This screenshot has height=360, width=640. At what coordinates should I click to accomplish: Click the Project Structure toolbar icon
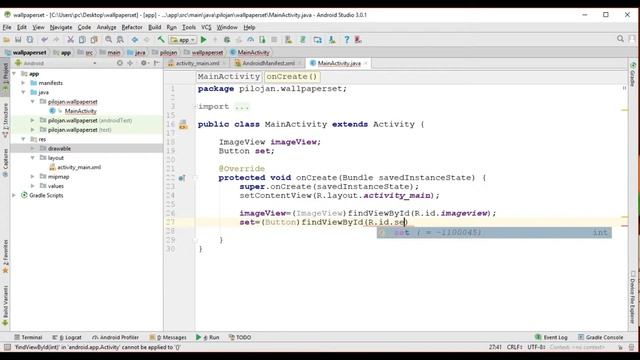click(x=318, y=40)
